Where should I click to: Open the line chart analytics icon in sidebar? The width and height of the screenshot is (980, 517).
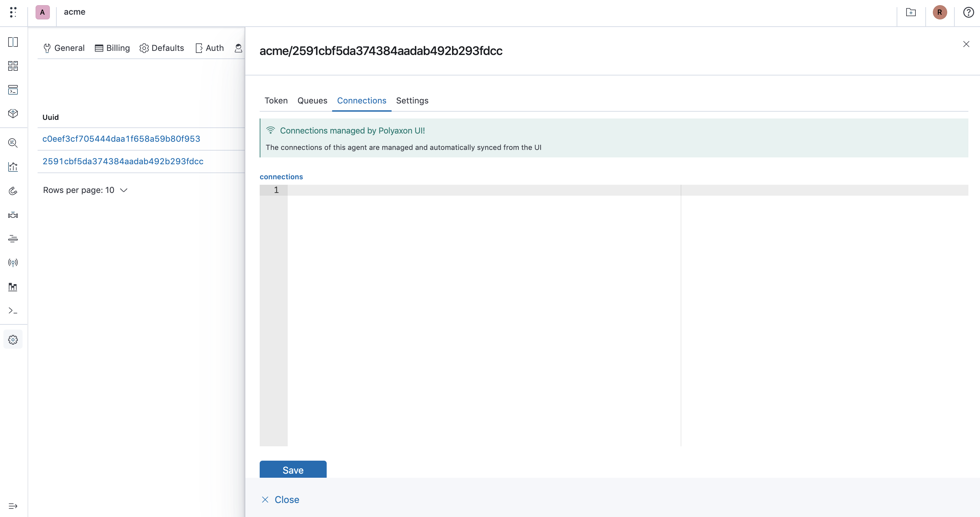tap(13, 167)
